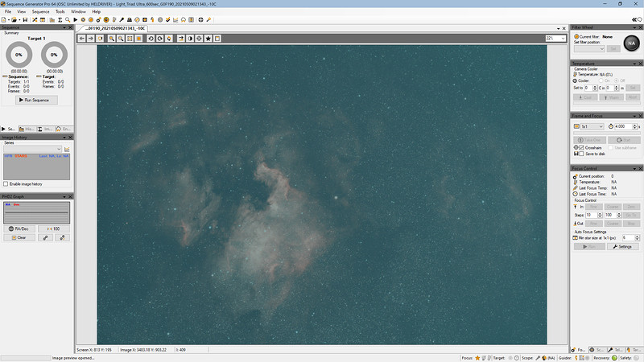
Task: Open the View menu
Action: [22, 11]
